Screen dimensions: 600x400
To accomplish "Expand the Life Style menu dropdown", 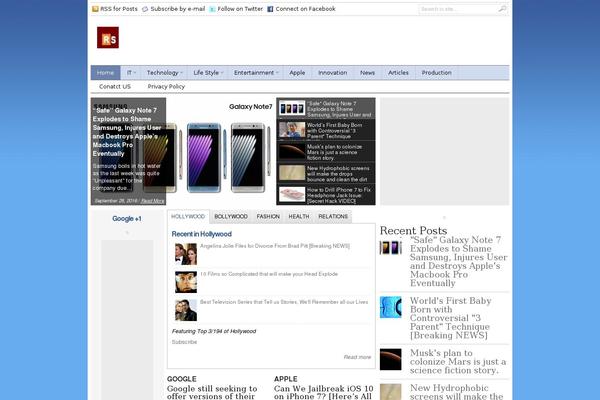I will pos(208,73).
